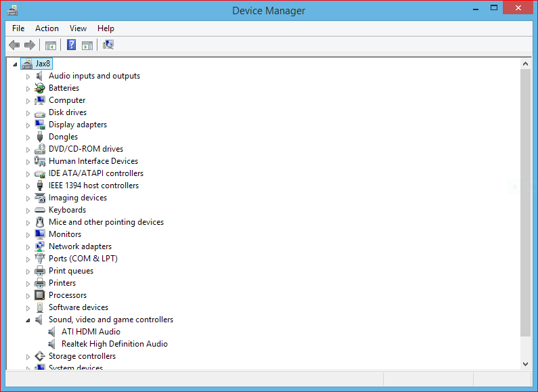
Task: Select Human Interface Devices label
Action: 93,161
